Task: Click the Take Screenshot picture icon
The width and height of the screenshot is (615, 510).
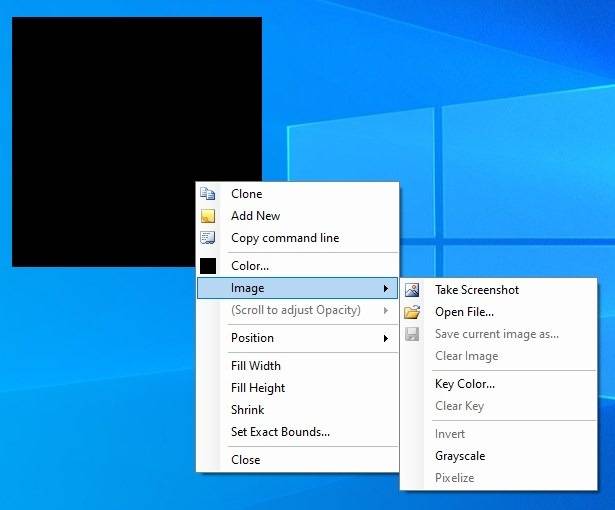Action: (x=412, y=290)
